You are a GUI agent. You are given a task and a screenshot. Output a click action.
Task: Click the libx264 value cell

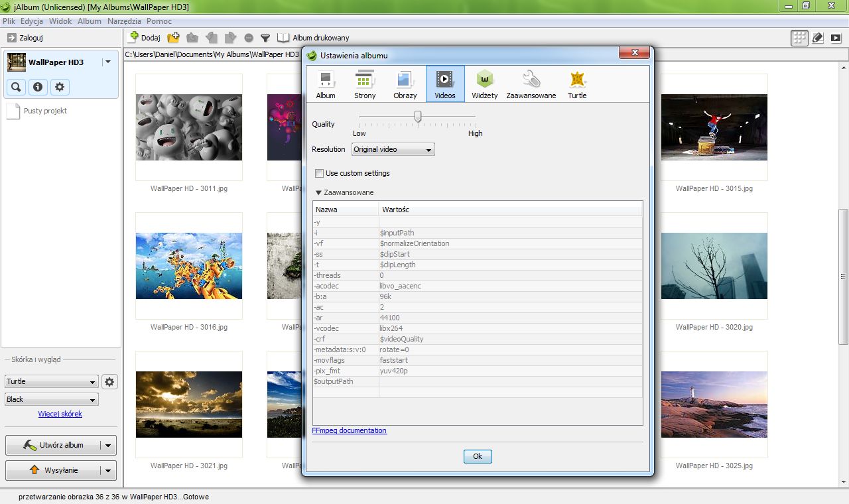tap(510, 329)
